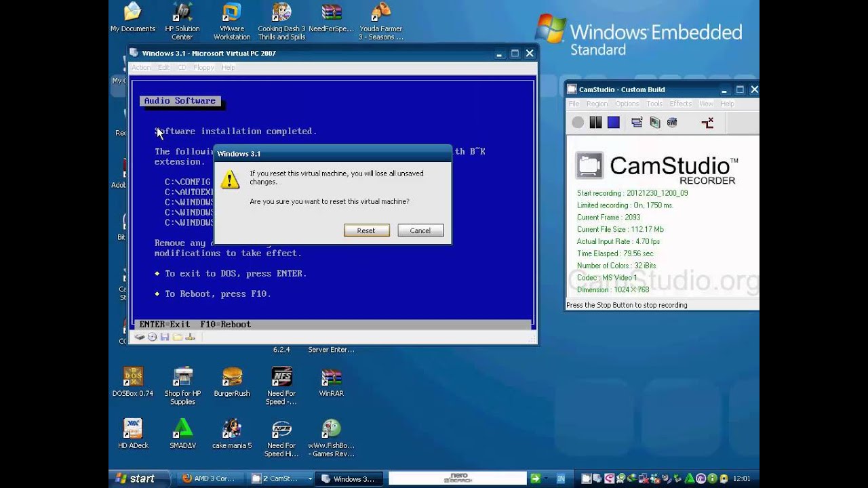This screenshot has width=868, height=488.
Task: Click the grey Record button in CamStudio
Action: tap(578, 123)
